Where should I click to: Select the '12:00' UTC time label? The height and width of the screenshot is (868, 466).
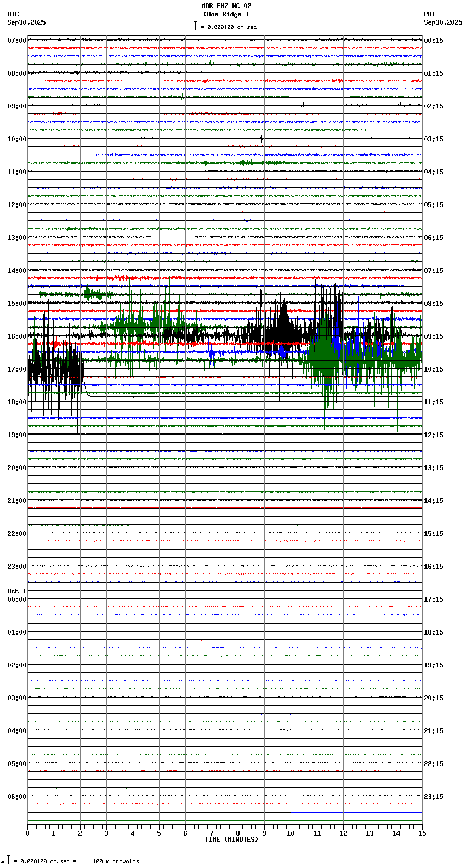pyautogui.click(x=17, y=205)
